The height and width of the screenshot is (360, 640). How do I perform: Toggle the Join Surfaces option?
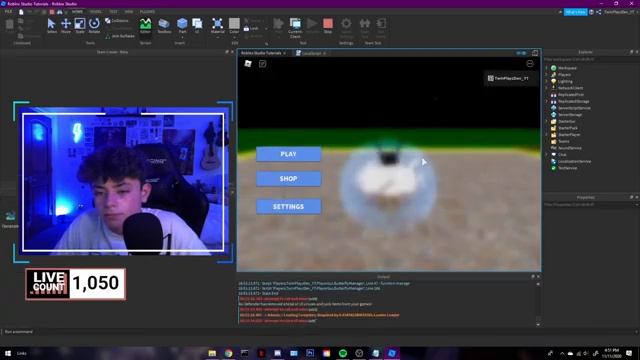[120, 36]
